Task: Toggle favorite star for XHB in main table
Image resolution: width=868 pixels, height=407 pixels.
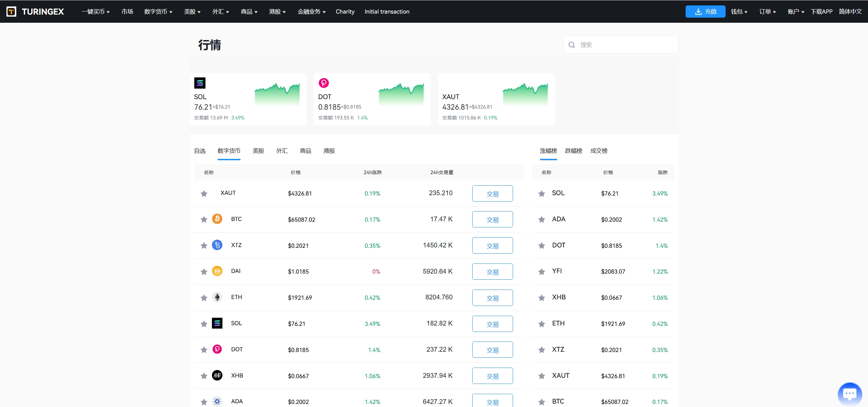Action: pyautogui.click(x=204, y=376)
